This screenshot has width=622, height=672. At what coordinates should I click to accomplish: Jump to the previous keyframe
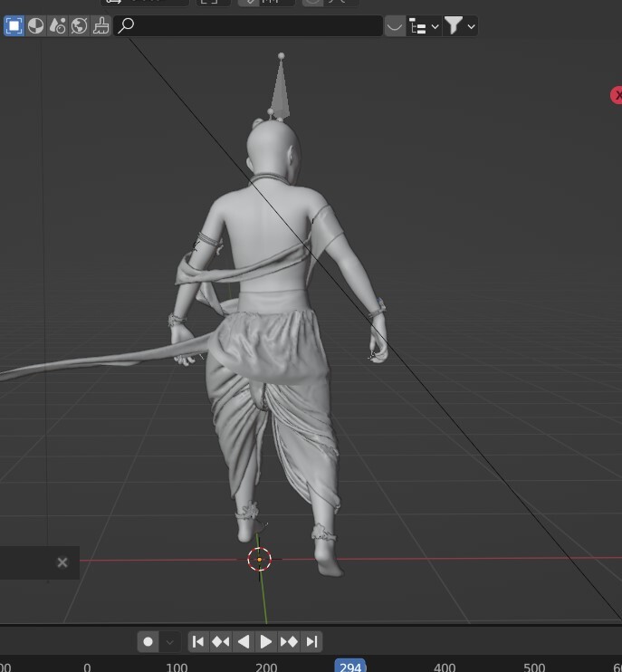click(221, 641)
